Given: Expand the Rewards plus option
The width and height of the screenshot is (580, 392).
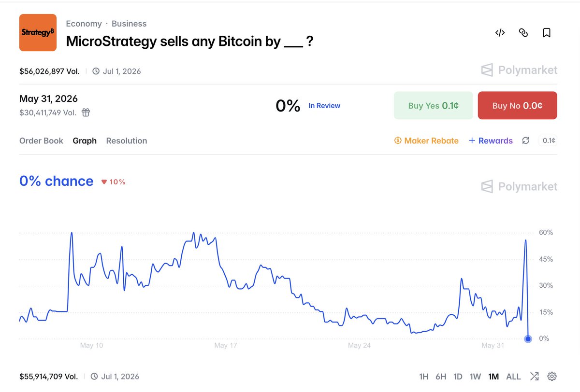Looking at the screenshot, I should pyautogui.click(x=491, y=141).
